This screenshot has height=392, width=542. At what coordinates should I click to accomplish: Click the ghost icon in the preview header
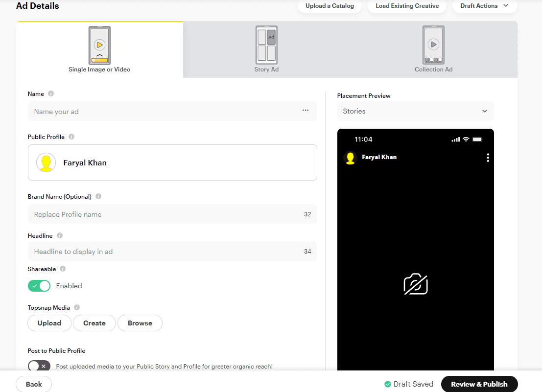(x=350, y=158)
